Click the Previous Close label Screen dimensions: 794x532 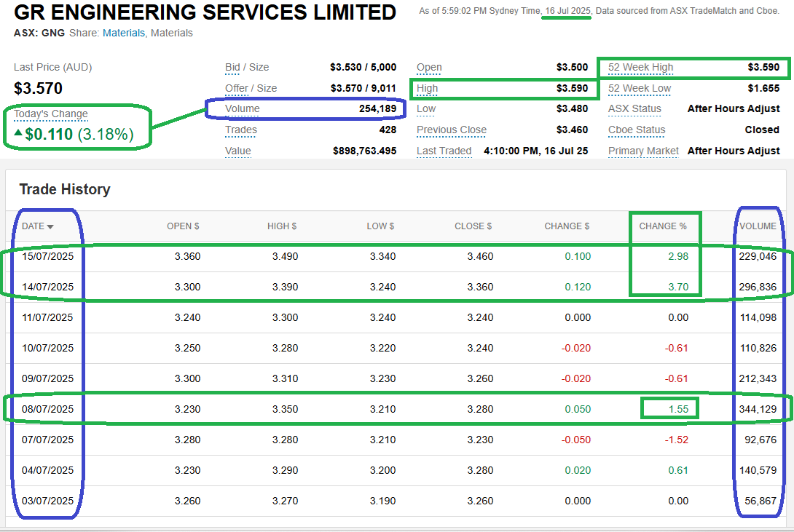451,130
